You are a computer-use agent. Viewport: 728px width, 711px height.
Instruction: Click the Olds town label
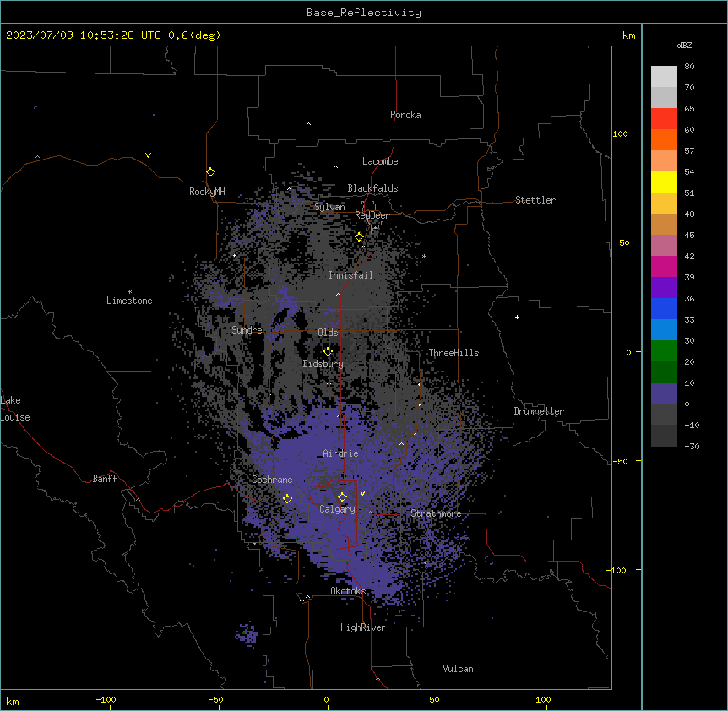click(328, 333)
